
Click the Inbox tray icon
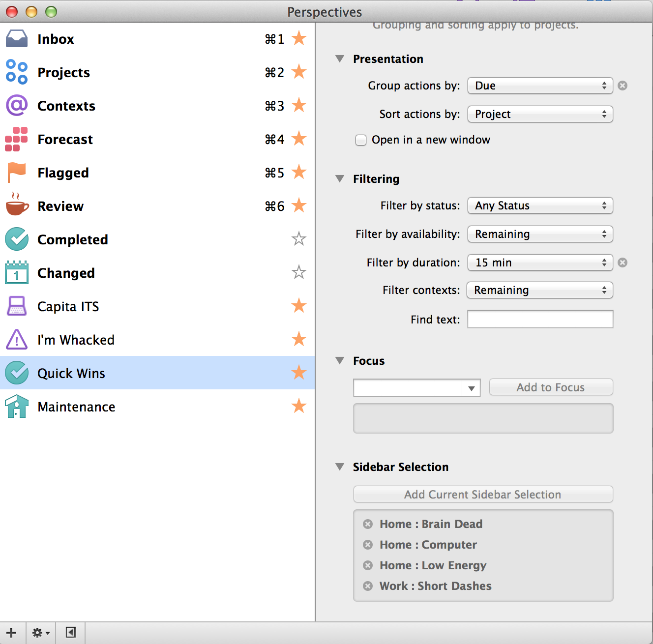pyautogui.click(x=17, y=39)
